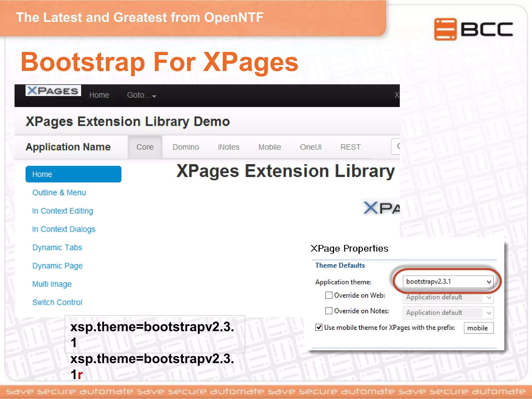Click the large XPages logo image

point(381,208)
